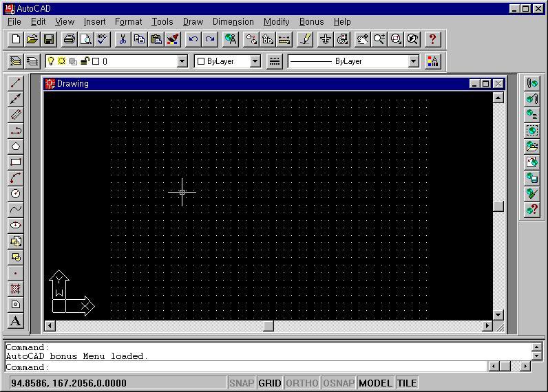Click the coordinates display 94.8586, 167.2056

coord(69,383)
